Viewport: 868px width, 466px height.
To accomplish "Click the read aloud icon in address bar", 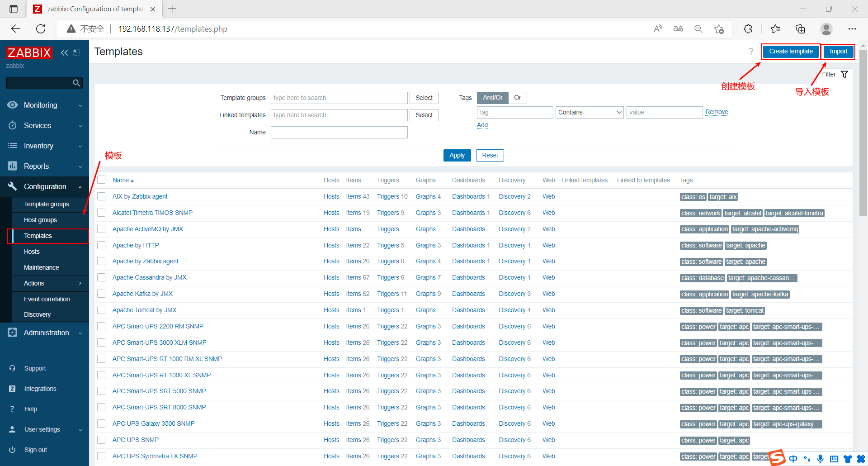I will coord(658,29).
